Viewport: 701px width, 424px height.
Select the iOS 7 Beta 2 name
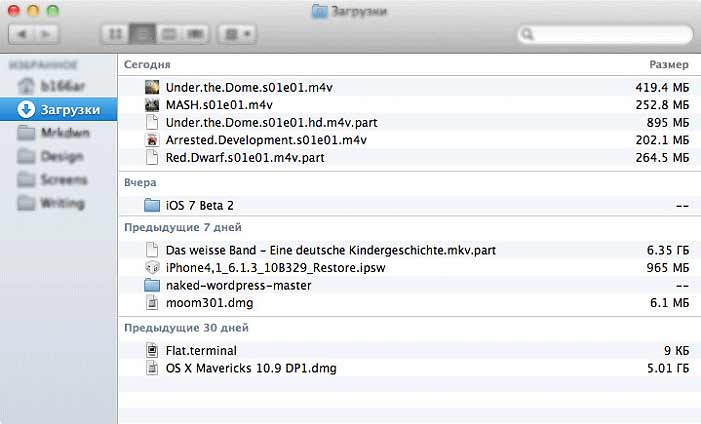(x=199, y=205)
